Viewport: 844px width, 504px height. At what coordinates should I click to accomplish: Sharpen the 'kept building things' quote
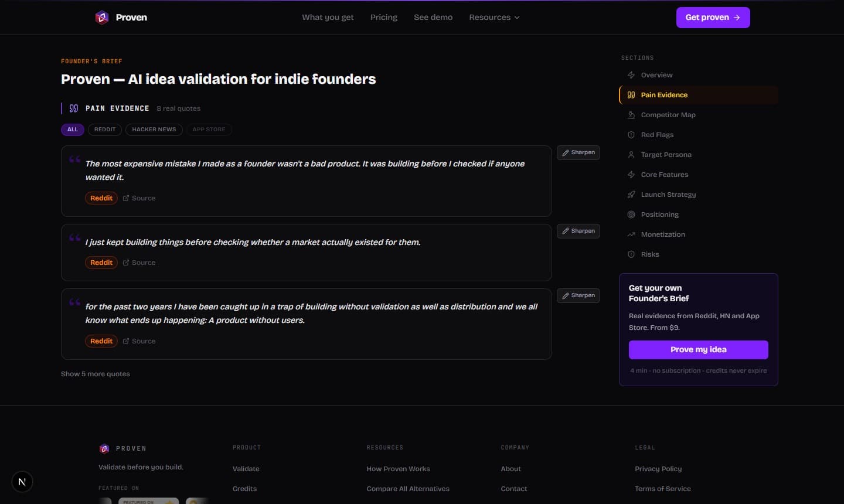point(578,231)
